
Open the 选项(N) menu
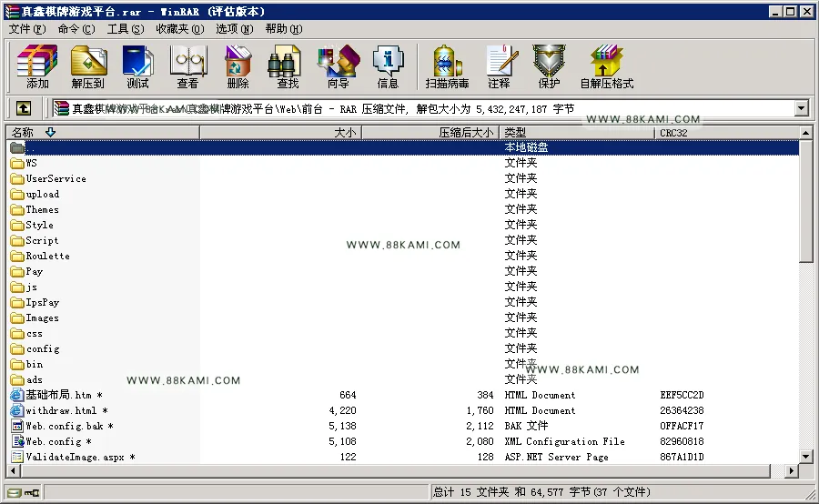click(235, 29)
